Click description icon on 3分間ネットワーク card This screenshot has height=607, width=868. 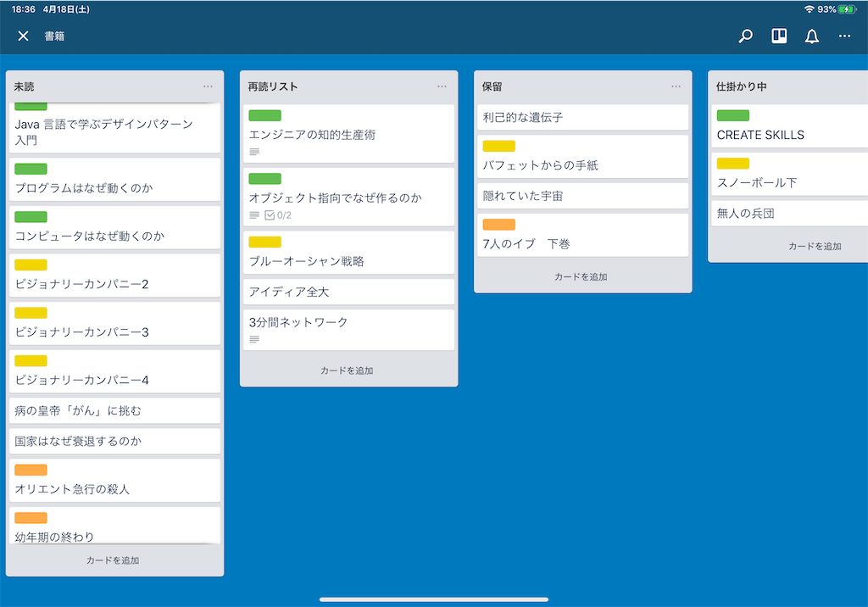pyautogui.click(x=254, y=339)
